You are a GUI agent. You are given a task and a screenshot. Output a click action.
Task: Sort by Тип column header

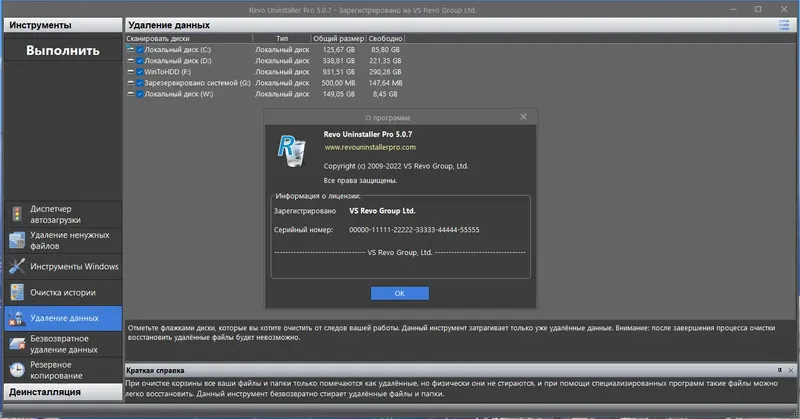tap(282, 38)
